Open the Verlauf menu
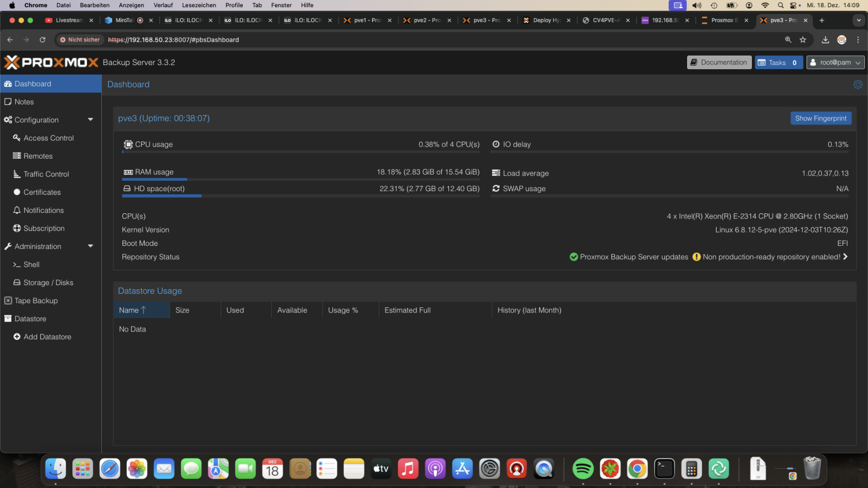 coord(163,5)
